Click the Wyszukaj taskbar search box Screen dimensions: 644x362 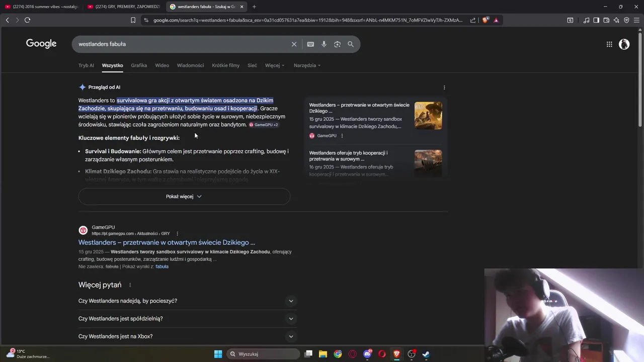click(264, 354)
